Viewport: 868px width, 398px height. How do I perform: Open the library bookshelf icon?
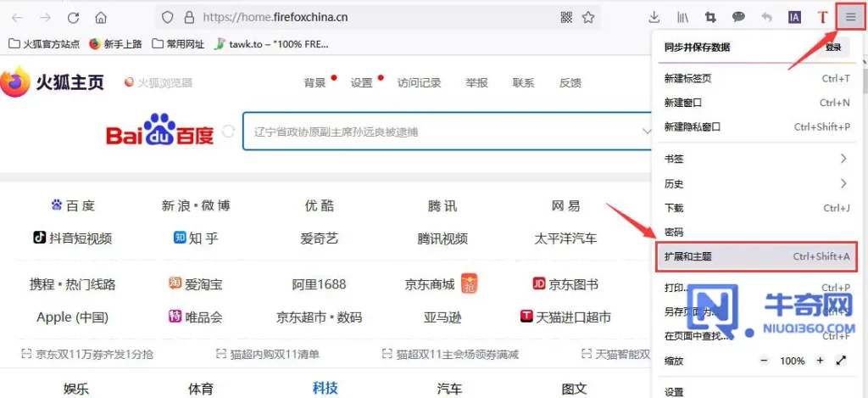coord(682,17)
